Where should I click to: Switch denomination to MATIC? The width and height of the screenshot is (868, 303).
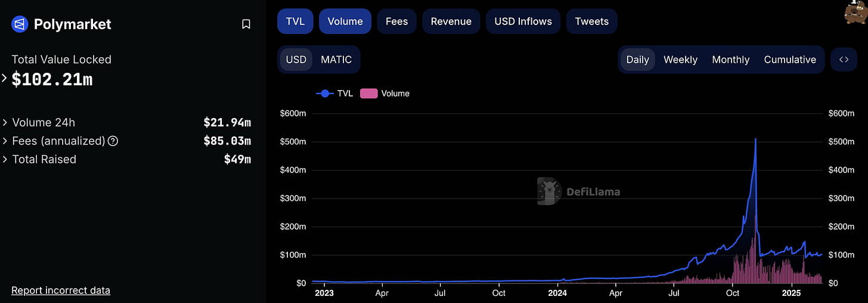coord(336,60)
